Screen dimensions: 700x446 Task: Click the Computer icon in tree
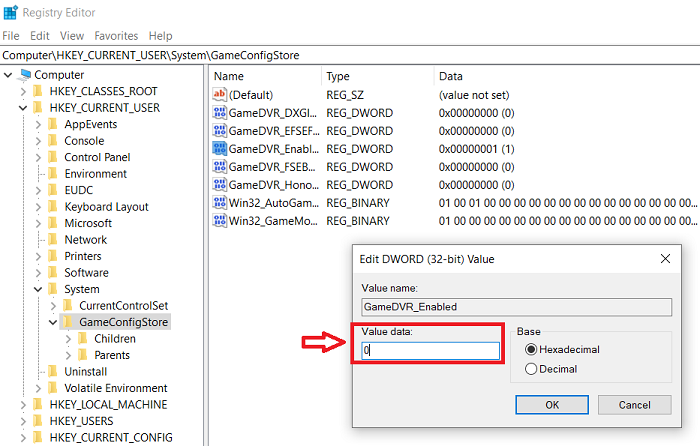coord(25,75)
